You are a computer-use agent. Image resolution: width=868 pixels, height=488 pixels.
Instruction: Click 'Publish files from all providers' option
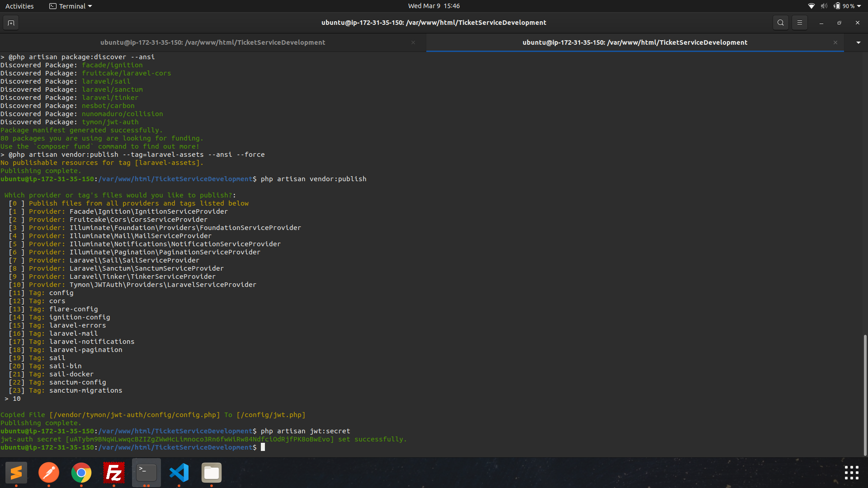tap(129, 203)
